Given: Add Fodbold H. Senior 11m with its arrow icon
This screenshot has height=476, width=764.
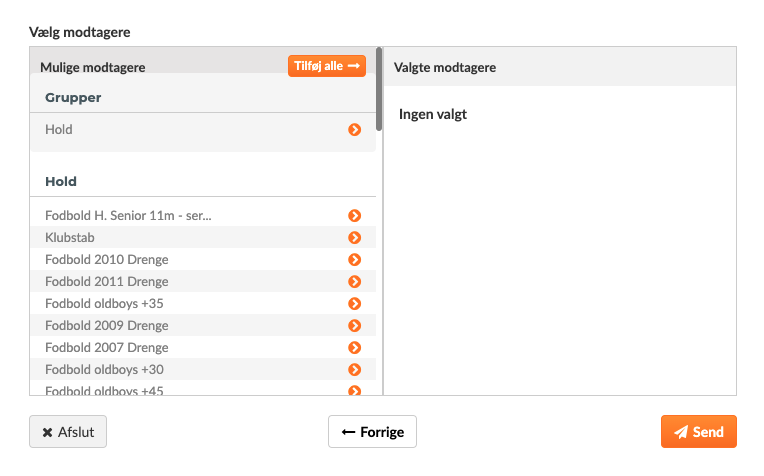Looking at the screenshot, I should [x=354, y=215].
